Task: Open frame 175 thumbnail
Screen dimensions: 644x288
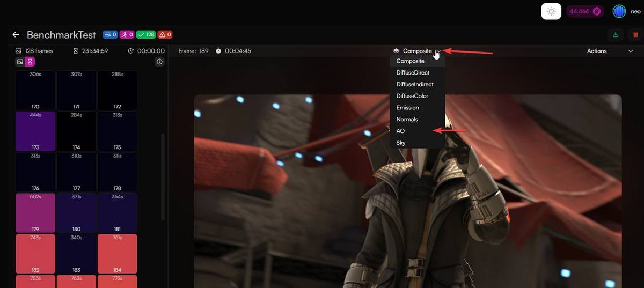Action: click(117, 131)
